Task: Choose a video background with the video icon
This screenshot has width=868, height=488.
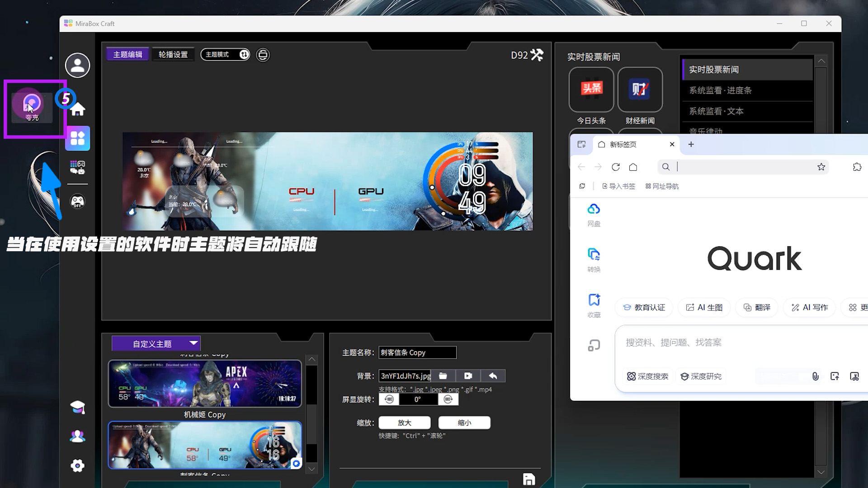Action: (468, 376)
